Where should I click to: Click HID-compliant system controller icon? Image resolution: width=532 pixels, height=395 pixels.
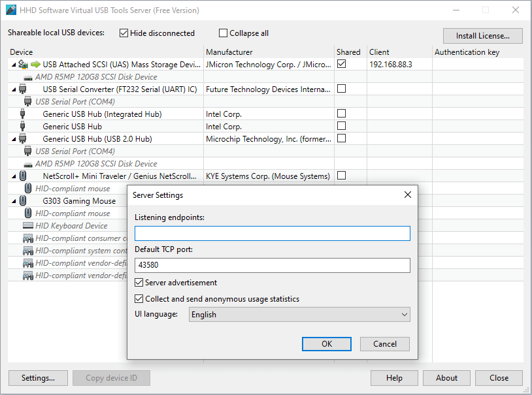28,251
